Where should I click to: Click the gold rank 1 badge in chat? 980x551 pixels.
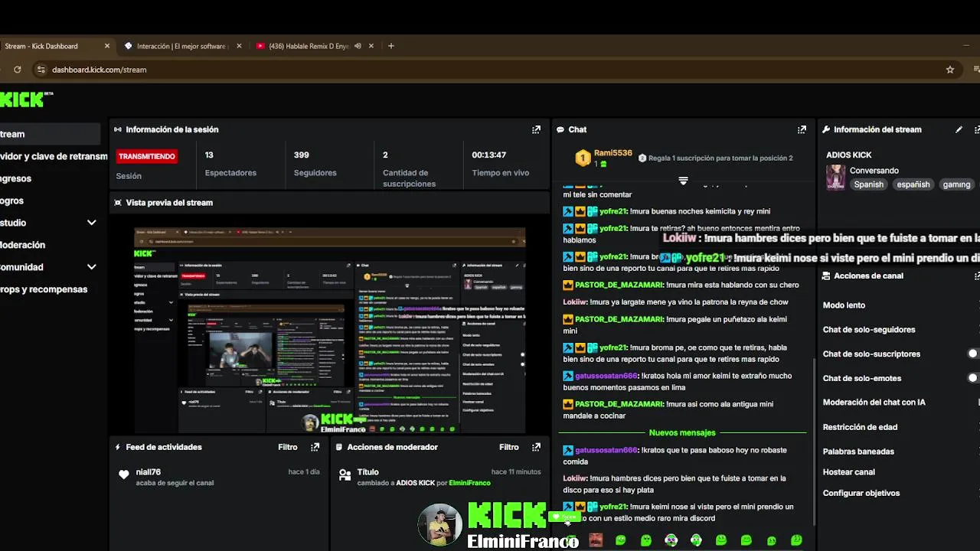pyautogui.click(x=583, y=158)
